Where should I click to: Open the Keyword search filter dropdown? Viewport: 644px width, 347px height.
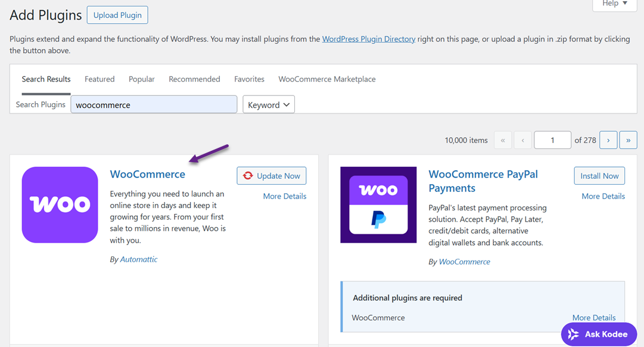click(268, 104)
